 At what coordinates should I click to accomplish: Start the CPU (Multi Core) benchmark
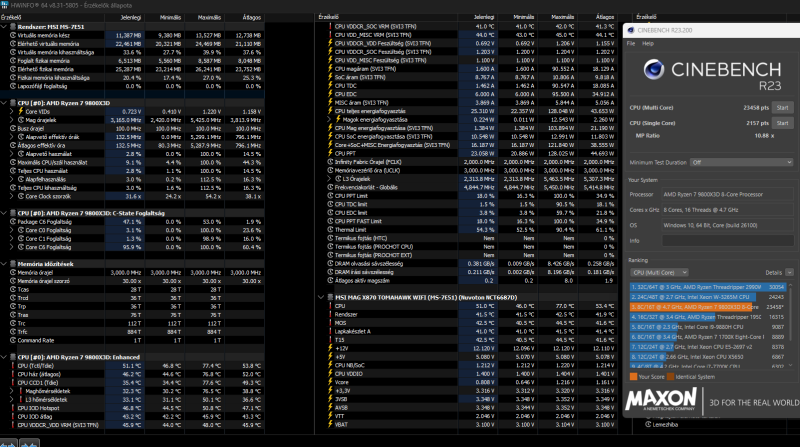782,108
